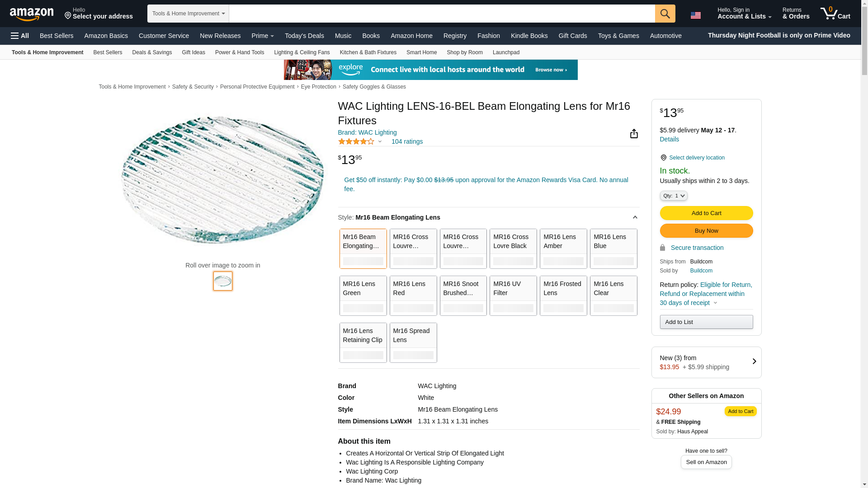Select the MR16 Lens Green style swatch
The height and width of the screenshot is (488, 868).
coord(363,296)
